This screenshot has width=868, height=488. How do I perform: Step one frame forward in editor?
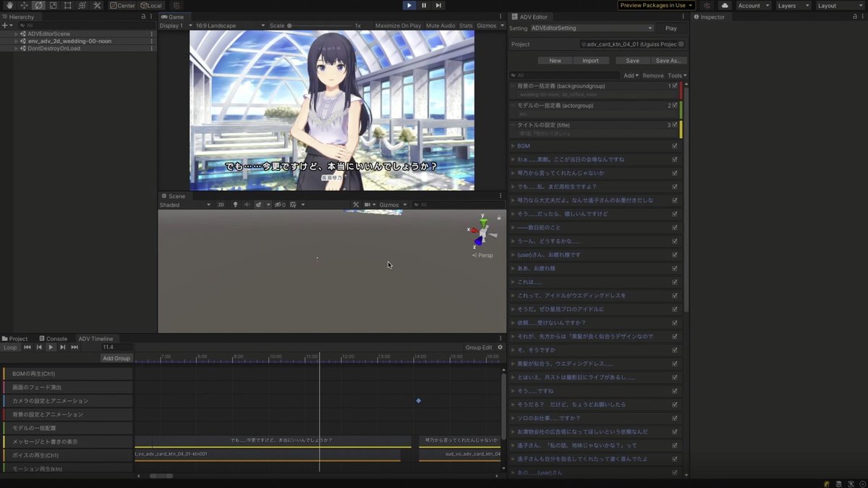click(438, 5)
